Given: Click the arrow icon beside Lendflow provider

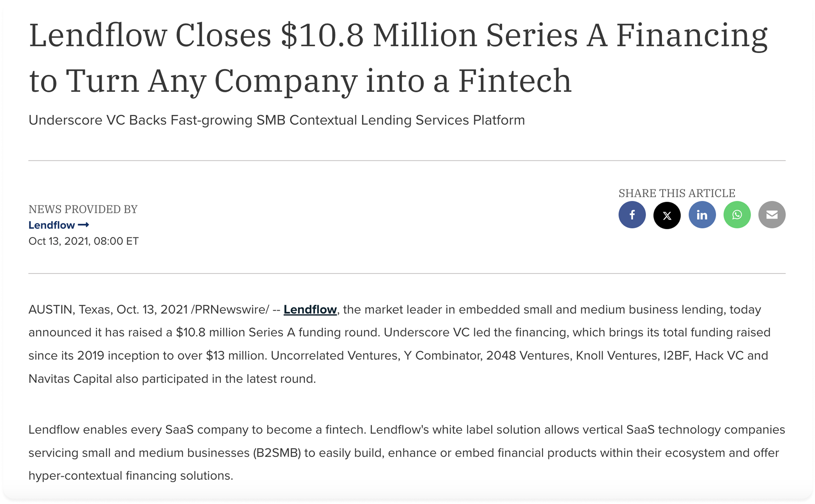Looking at the screenshot, I should coord(83,225).
